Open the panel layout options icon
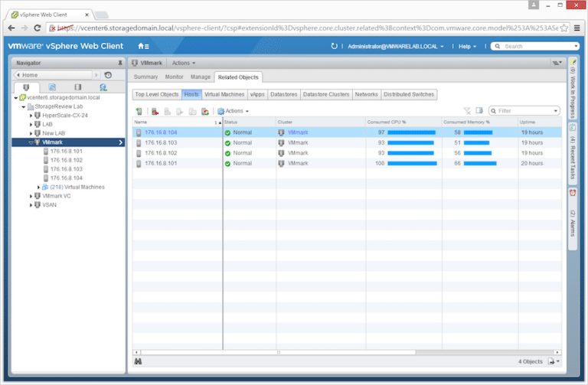This screenshot has width=588, height=385. (557, 63)
